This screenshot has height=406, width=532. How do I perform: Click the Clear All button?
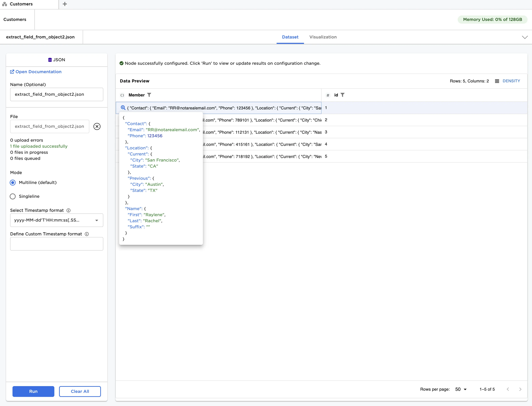point(80,391)
